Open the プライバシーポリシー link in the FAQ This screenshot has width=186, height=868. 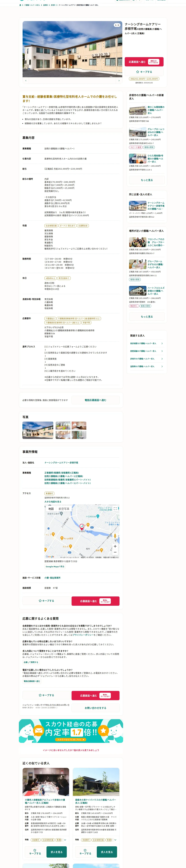pos(83,635)
